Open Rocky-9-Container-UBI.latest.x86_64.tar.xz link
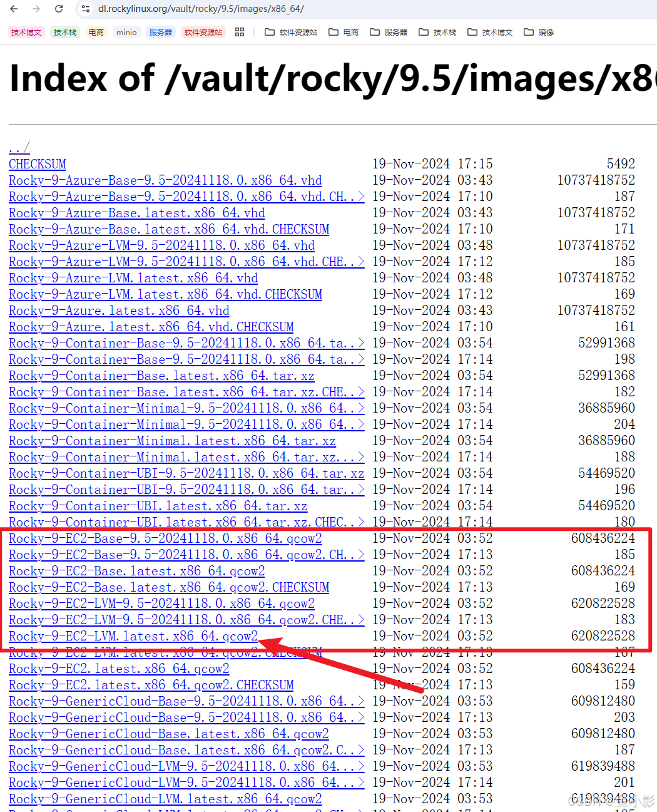Screen dimensions: 657x812 [x=158, y=506]
